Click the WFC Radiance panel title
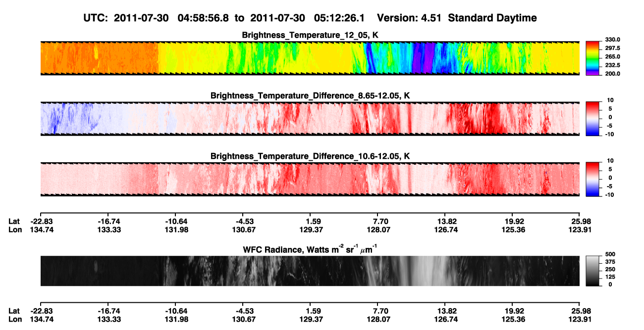This screenshot has height=330, width=644. coord(310,249)
